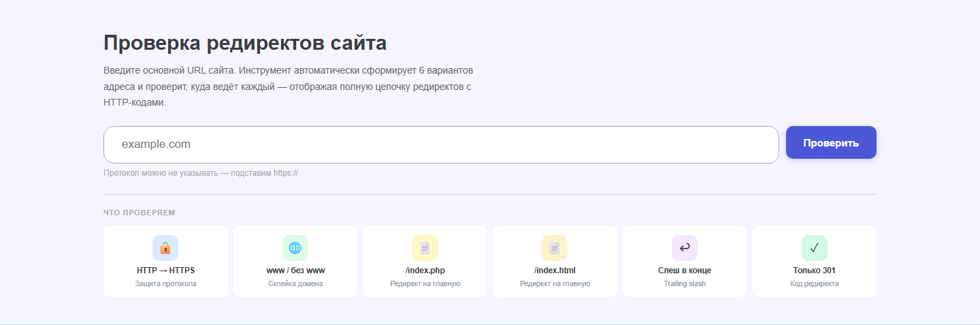Click the /index.php card title
This screenshot has height=325, width=980.
point(425,270)
